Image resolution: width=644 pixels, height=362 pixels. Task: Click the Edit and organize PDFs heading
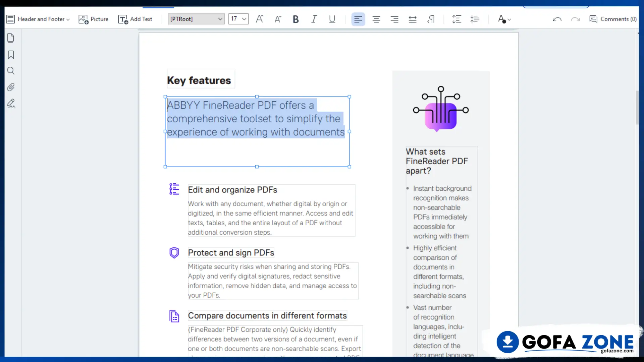click(232, 190)
